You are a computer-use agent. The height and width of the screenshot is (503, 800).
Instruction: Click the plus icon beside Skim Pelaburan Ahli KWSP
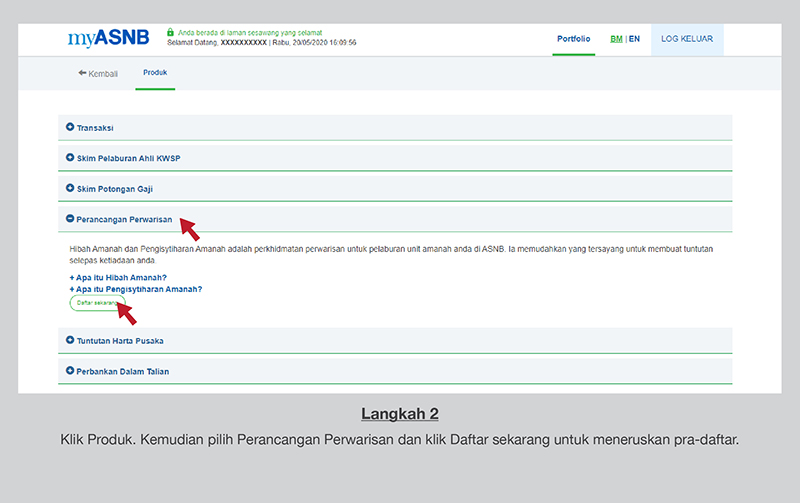(x=70, y=158)
